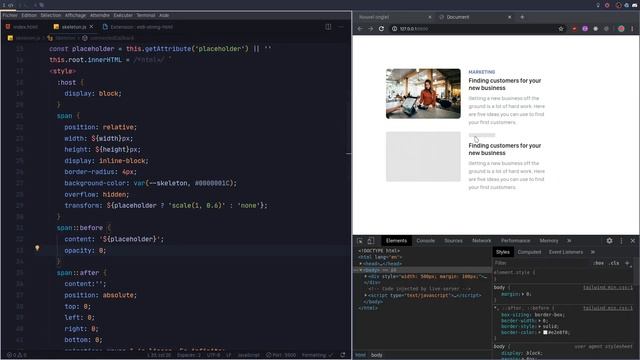Switch to DevTools Performance tab
This screenshot has width=640, height=360.
pos(515,241)
